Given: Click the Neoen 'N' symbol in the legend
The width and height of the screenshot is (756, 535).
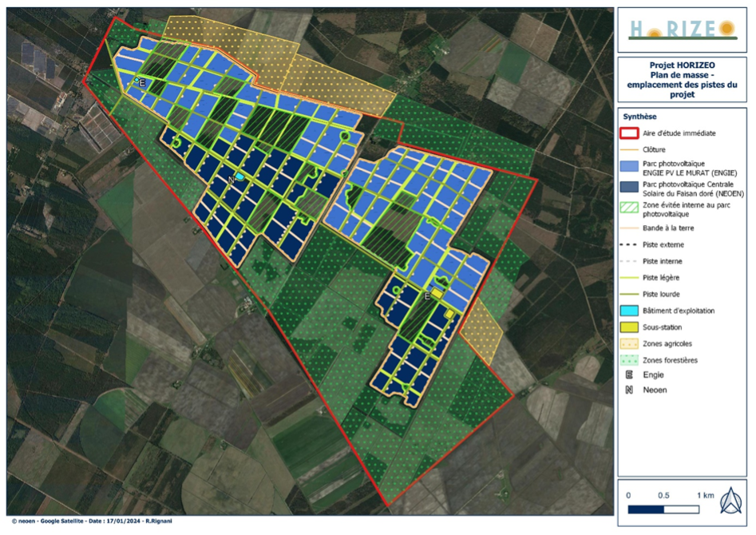Looking at the screenshot, I should (631, 390).
